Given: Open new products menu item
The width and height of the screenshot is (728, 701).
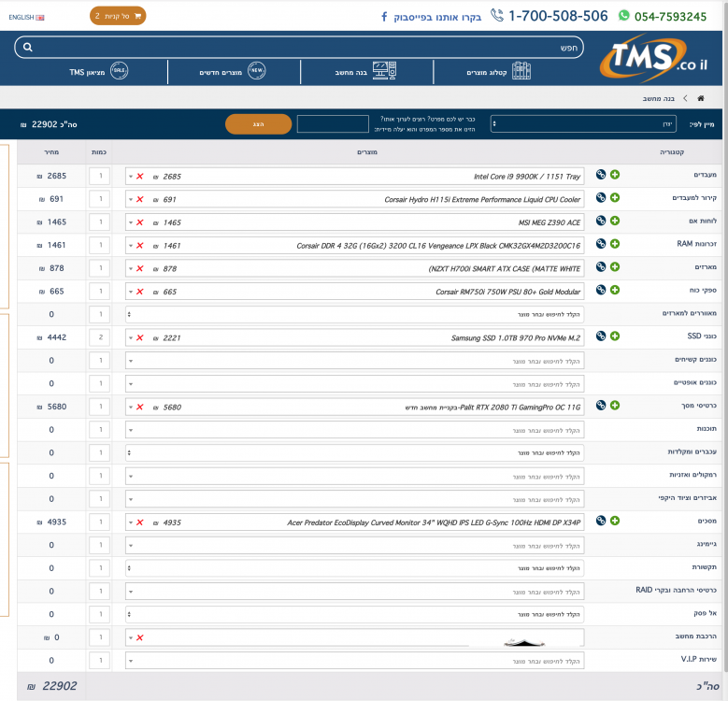Looking at the screenshot, I should point(232,71).
